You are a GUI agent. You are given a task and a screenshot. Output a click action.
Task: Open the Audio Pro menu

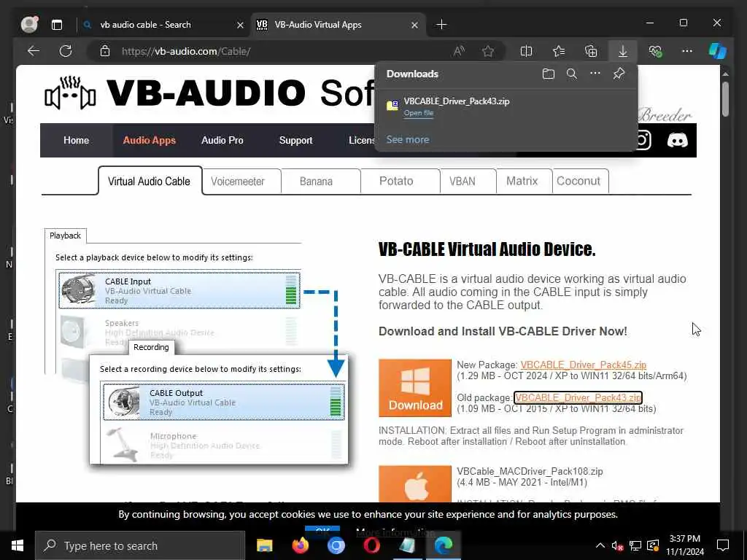click(222, 141)
